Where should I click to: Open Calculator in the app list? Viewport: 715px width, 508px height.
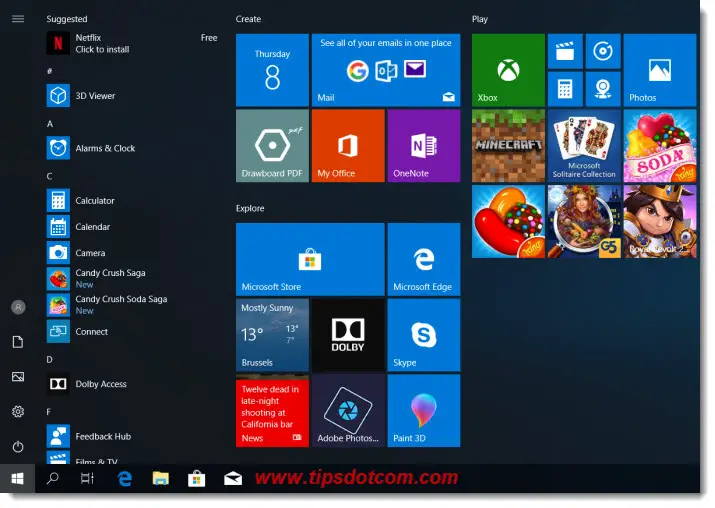coord(132,201)
